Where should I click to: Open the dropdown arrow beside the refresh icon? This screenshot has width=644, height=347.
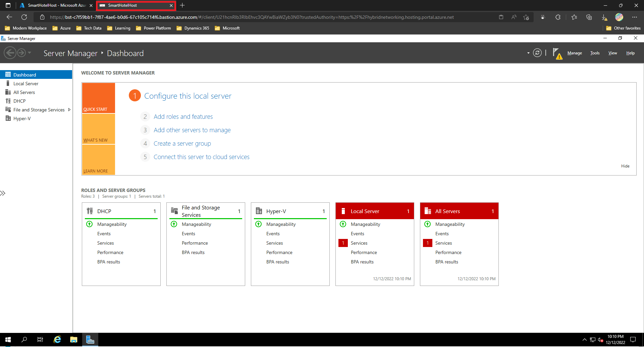[x=528, y=53]
